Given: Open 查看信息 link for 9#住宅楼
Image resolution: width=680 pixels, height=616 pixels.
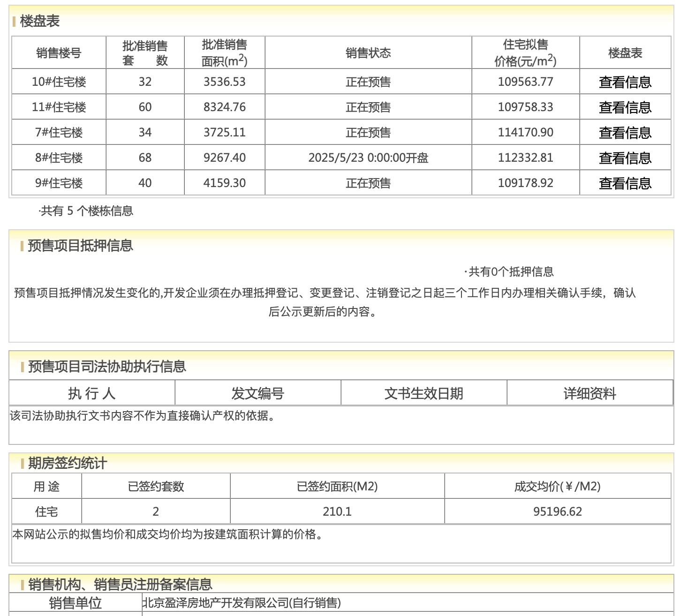Looking at the screenshot, I should click(625, 183).
